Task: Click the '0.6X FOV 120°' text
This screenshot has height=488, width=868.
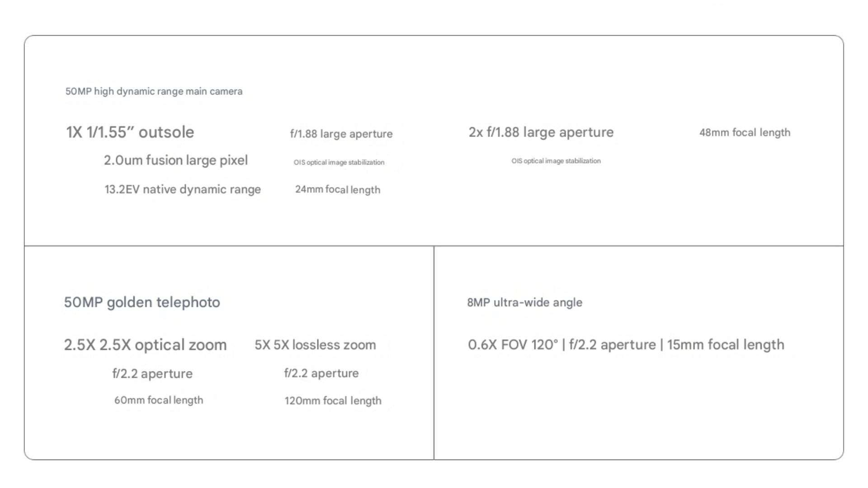Action: (x=513, y=345)
